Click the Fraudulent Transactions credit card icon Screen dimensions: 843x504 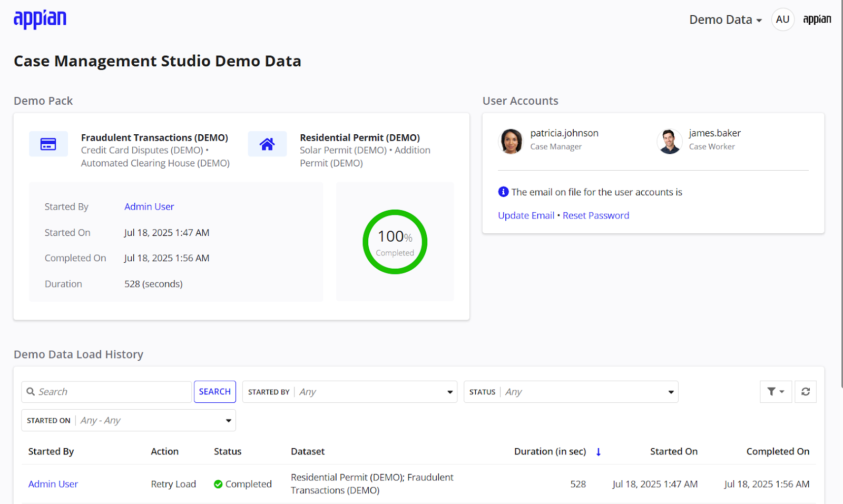click(x=48, y=144)
